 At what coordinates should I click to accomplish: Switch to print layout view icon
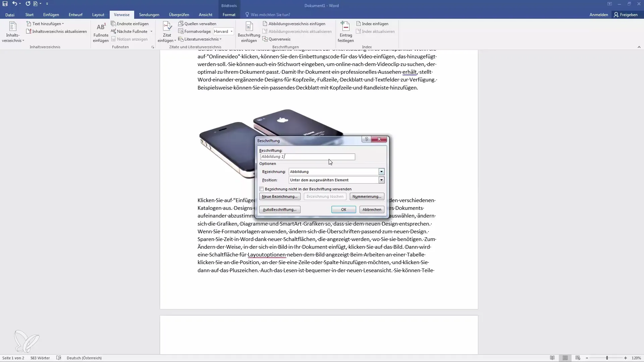(x=565, y=358)
